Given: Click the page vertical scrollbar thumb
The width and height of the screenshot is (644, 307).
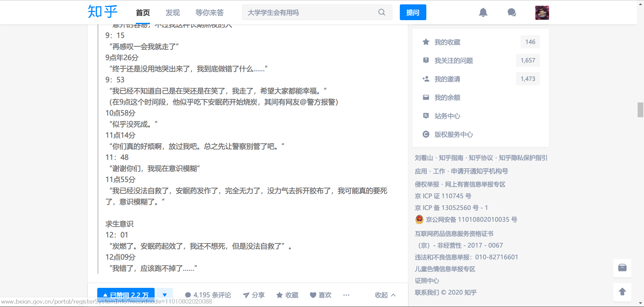Looking at the screenshot, I should coord(640,110).
